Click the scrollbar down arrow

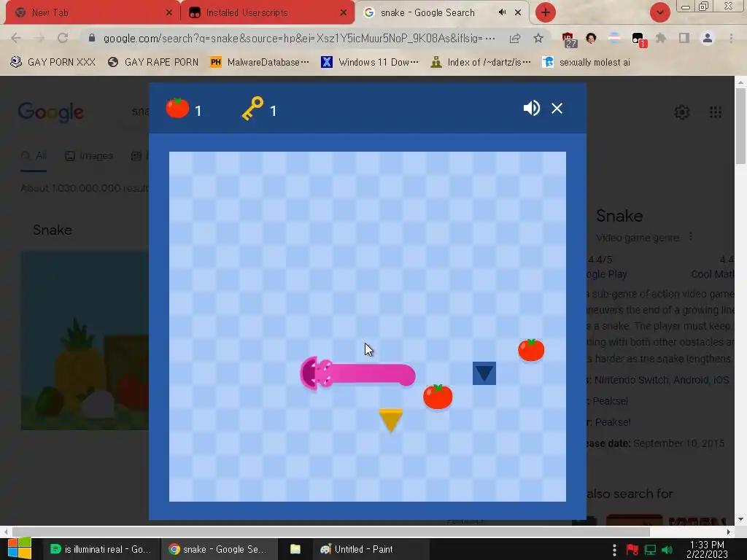(x=741, y=519)
